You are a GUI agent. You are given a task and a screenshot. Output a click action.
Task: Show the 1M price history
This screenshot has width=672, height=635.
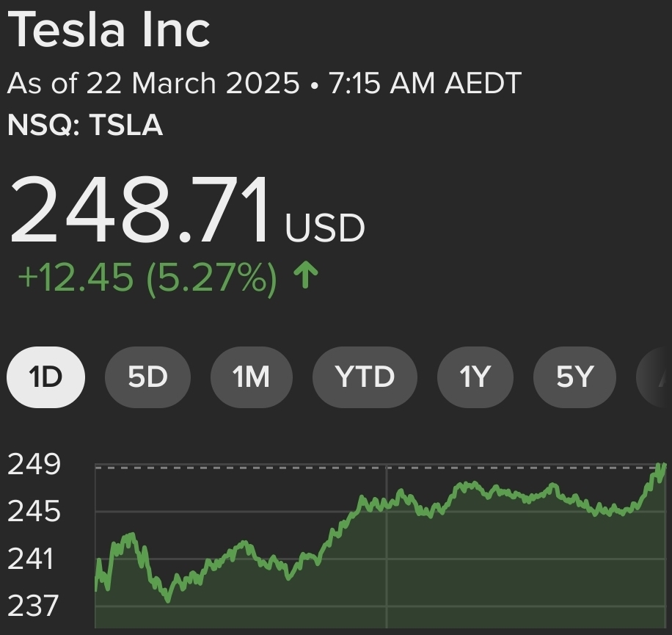251,377
